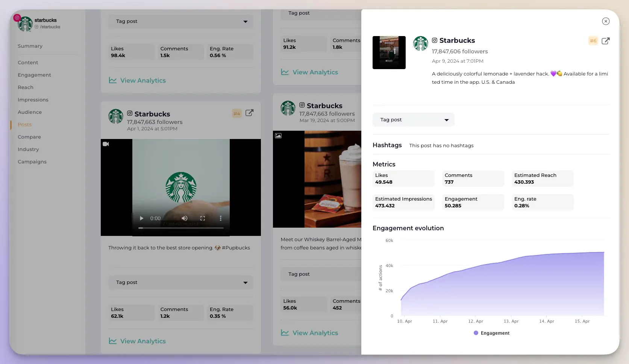
Task: Click '14. Apr' axis label on chart
Action: (547, 322)
